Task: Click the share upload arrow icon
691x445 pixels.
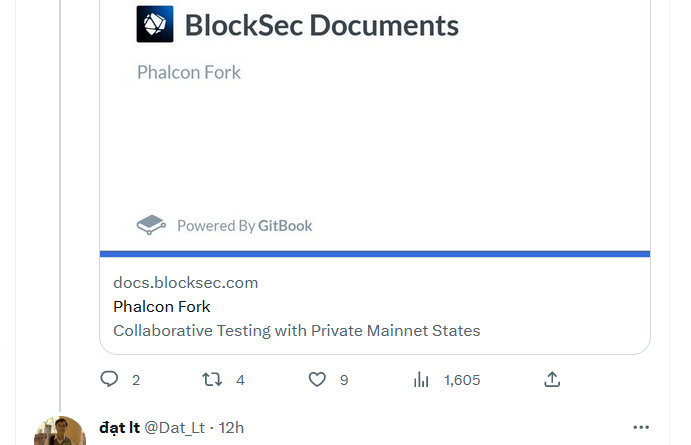Action: [552, 380]
